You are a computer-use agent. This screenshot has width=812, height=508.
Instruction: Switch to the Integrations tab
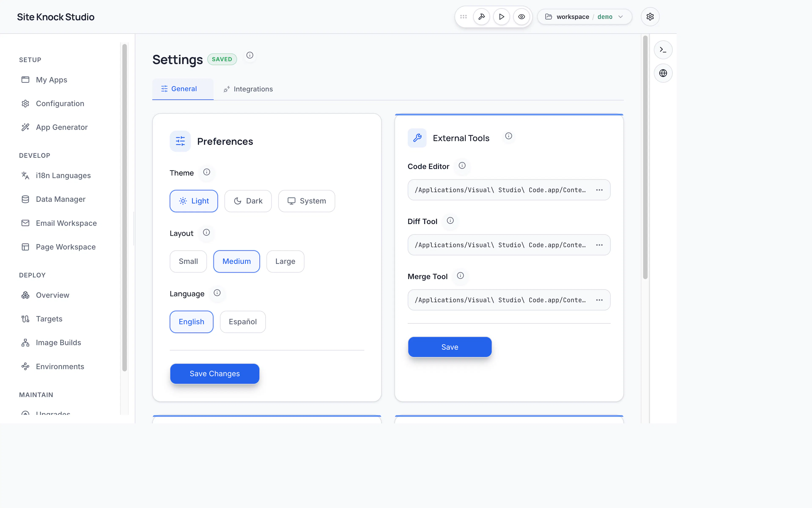[248, 89]
